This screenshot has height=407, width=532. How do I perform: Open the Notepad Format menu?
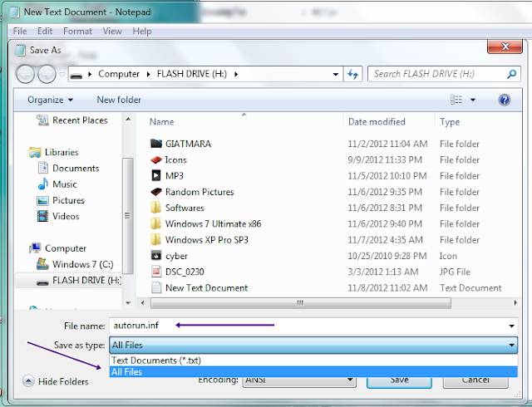click(x=77, y=32)
